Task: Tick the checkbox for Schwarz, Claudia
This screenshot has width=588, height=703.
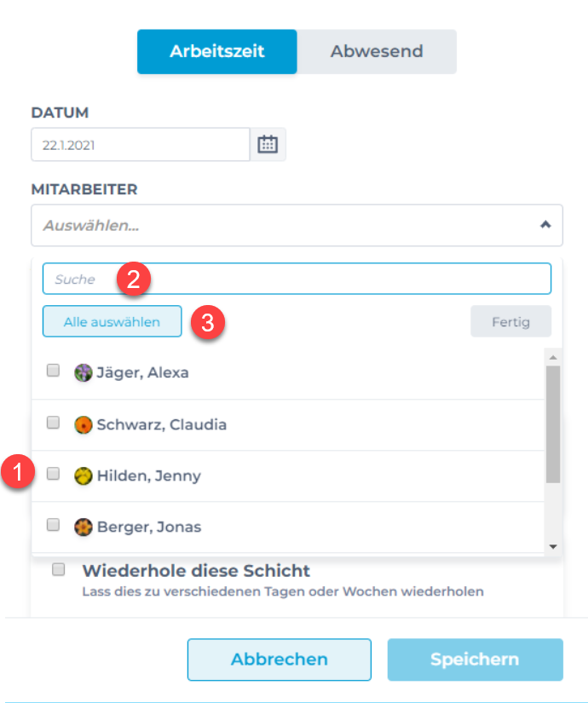Action: 53,423
